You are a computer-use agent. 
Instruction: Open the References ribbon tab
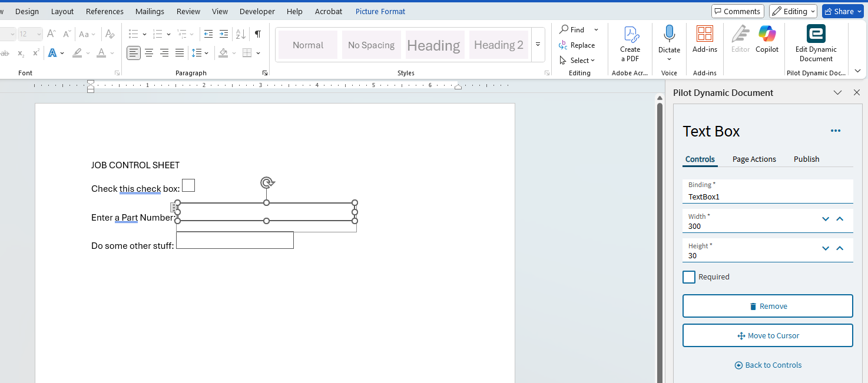click(105, 11)
